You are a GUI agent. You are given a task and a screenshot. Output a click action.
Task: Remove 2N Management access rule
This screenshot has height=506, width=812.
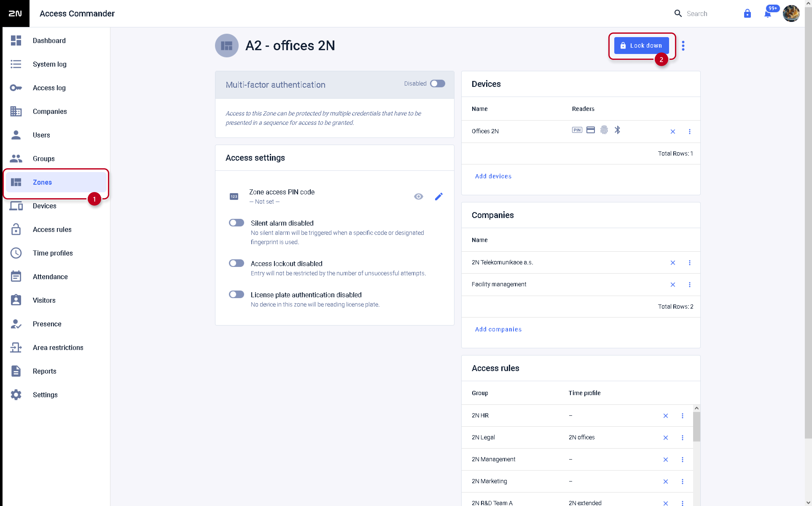pyautogui.click(x=665, y=459)
